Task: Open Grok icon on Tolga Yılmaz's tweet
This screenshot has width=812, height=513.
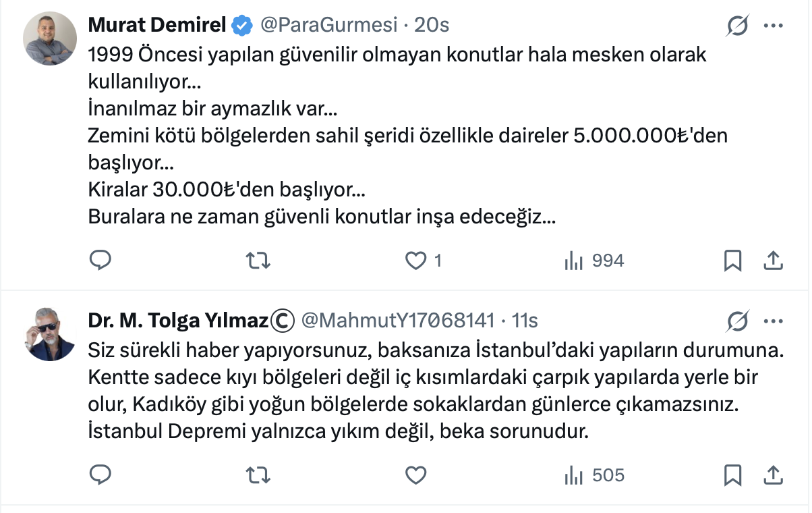Action: point(738,321)
